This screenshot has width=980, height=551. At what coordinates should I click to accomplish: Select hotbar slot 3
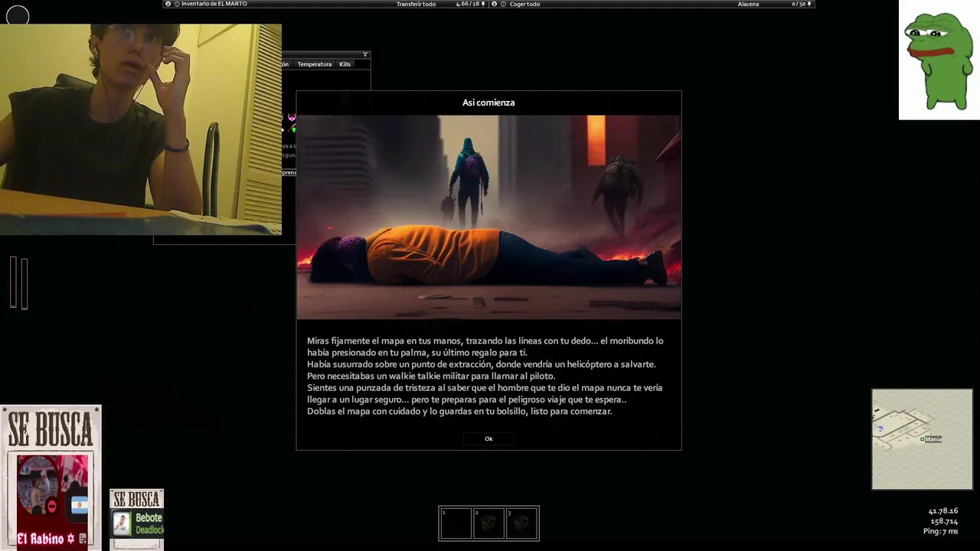521,523
